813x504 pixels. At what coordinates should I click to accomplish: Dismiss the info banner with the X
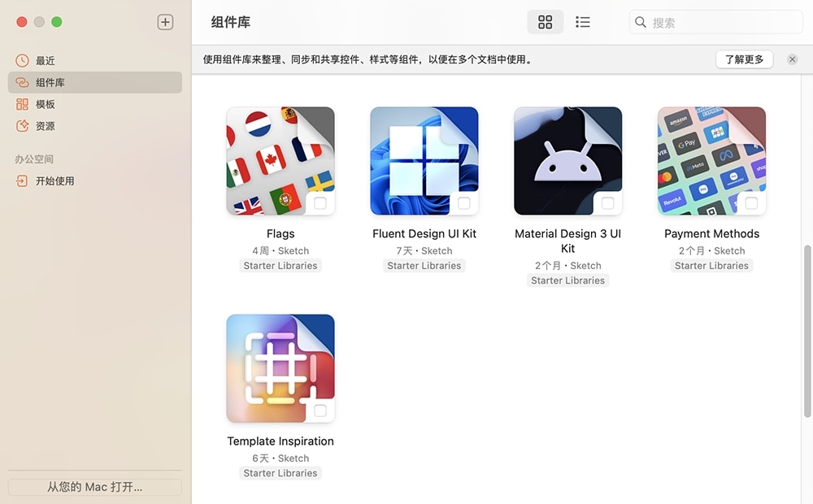(792, 59)
